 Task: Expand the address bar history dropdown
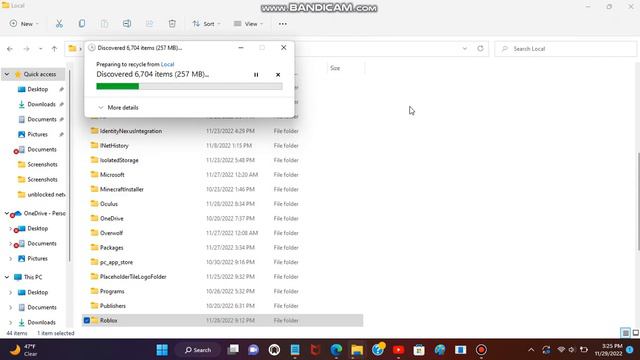point(464,49)
